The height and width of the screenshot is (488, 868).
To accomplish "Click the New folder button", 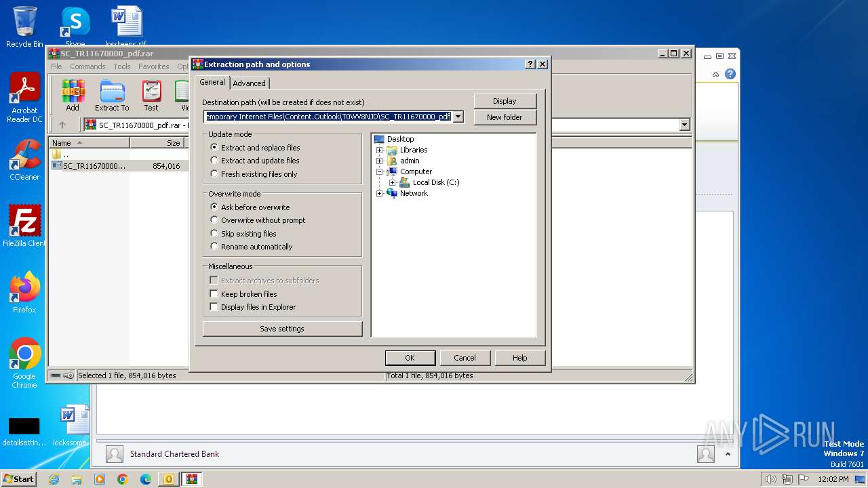I will tap(505, 117).
